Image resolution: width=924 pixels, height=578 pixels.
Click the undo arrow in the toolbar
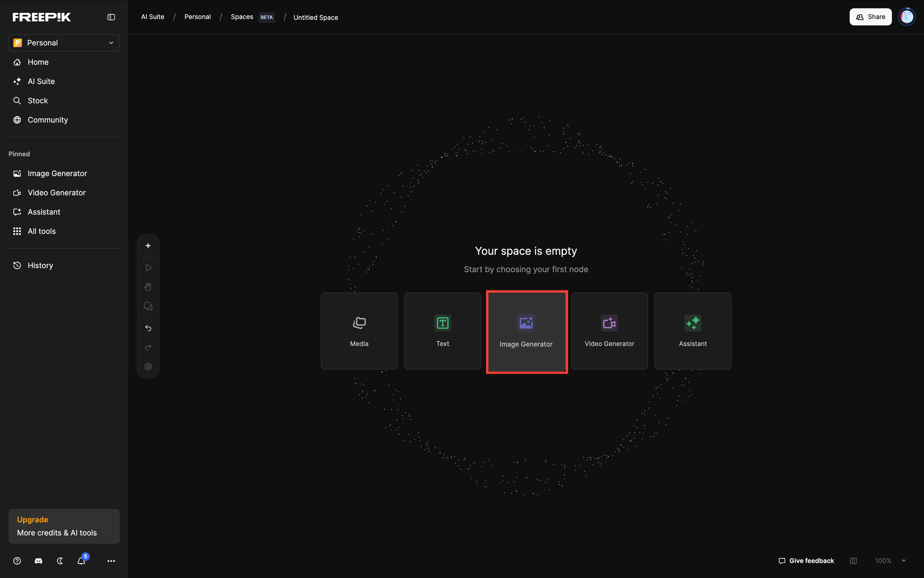pyautogui.click(x=148, y=328)
